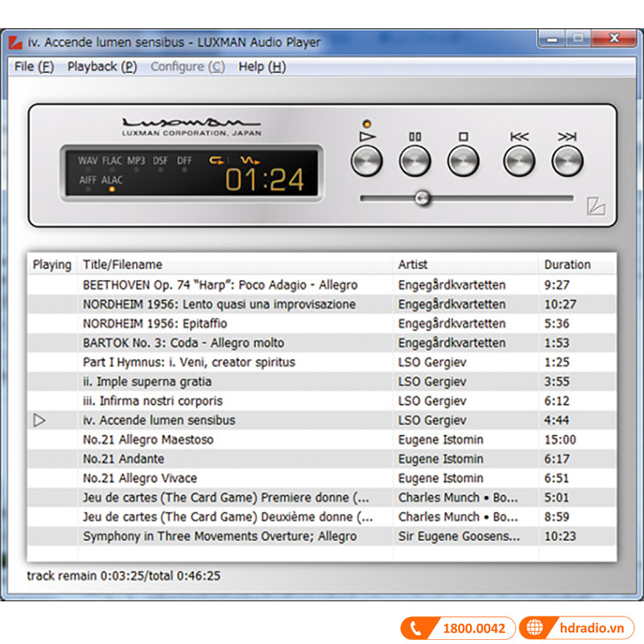Stop playback using the square stop button
This screenshot has height=644, width=644.
point(463,161)
